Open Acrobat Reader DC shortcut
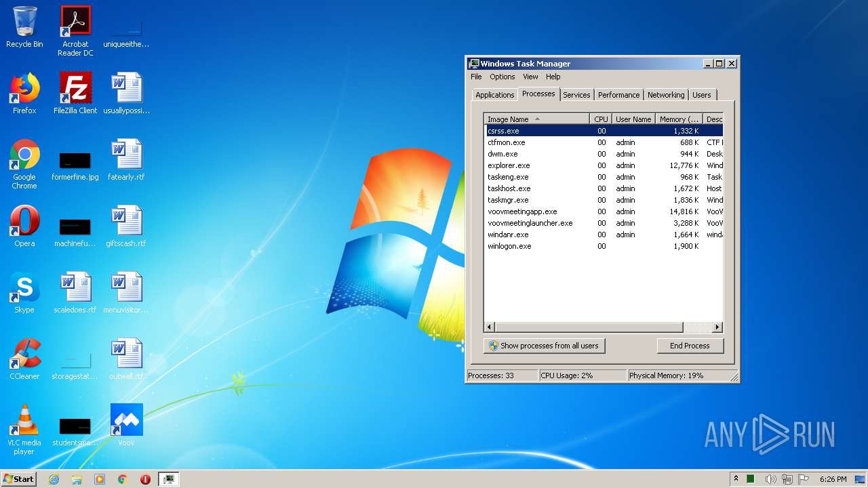Image resolution: width=868 pixels, height=488 pixels. [75, 31]
